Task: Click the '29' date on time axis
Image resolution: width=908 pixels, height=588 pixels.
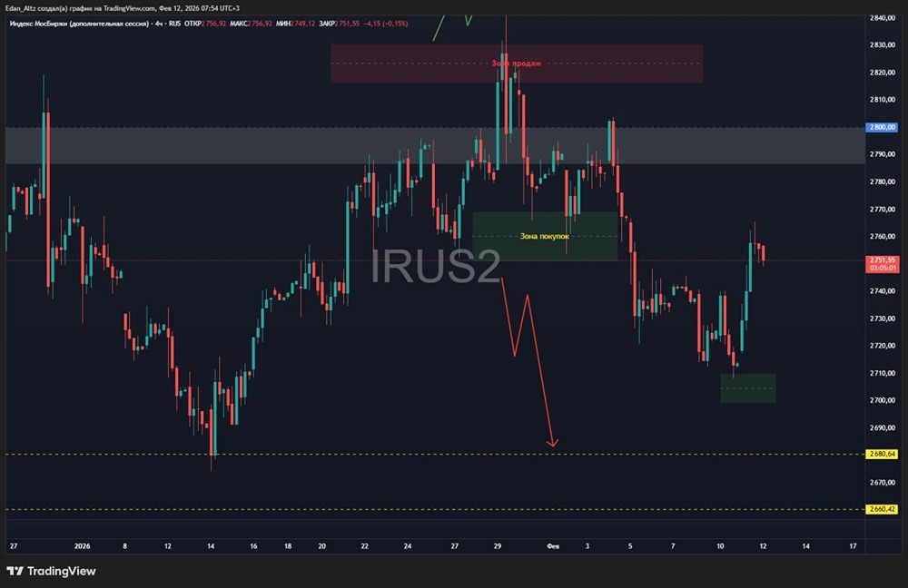Action: coord(498,545)
